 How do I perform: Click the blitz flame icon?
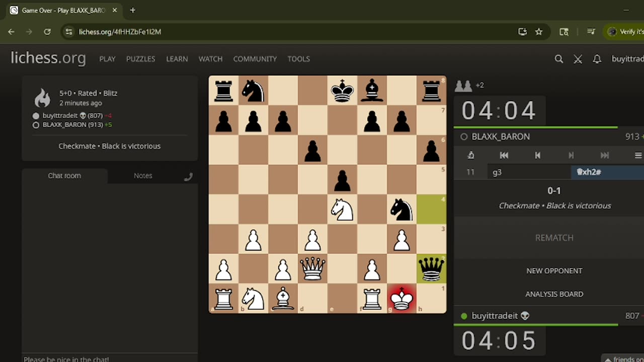pyautogui.click(x=42, y=98)
